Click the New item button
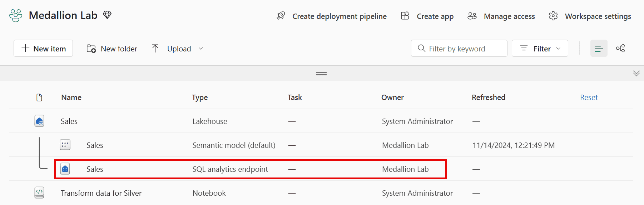Screen dimensions: 644x205 [43, 49]
